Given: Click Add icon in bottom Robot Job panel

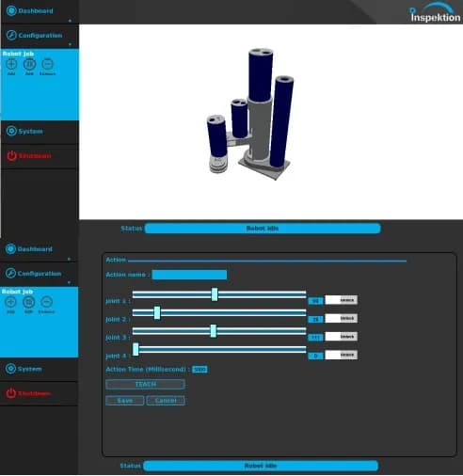Looking at the screenshot, I should coord(10,302).
